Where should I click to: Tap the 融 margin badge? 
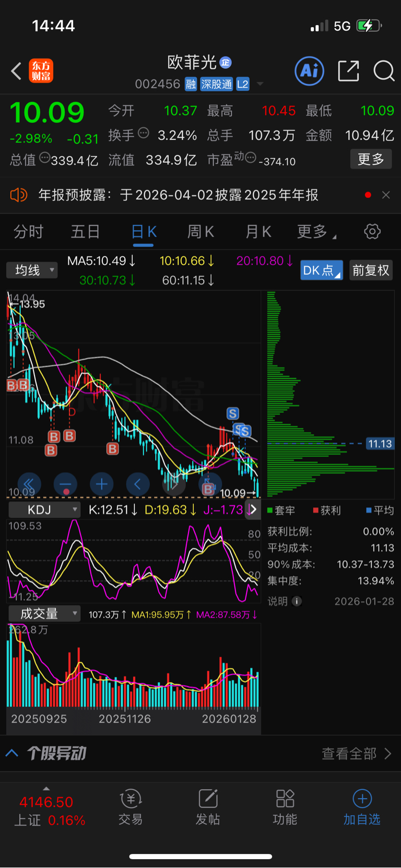tap(191, 84)
